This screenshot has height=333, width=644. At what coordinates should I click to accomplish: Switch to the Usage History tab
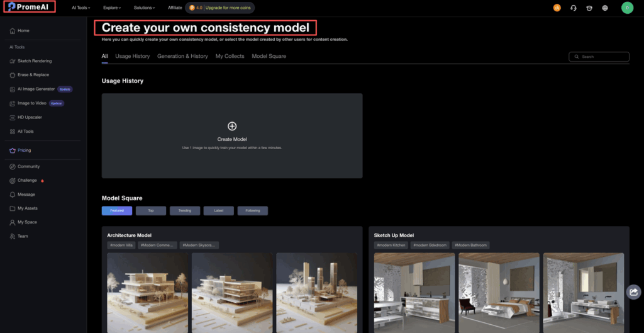pos(132,56)
